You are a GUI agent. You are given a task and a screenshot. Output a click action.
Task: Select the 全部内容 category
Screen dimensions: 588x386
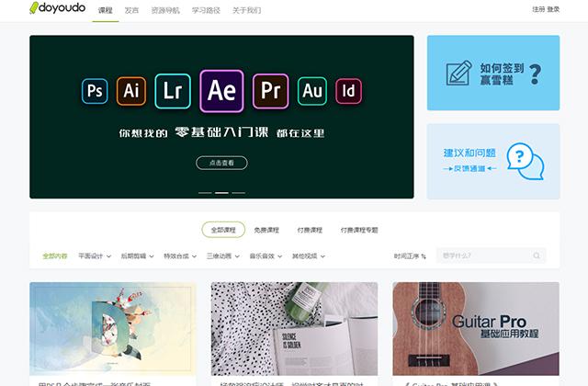pyautogui.click(x=55, y=256)
